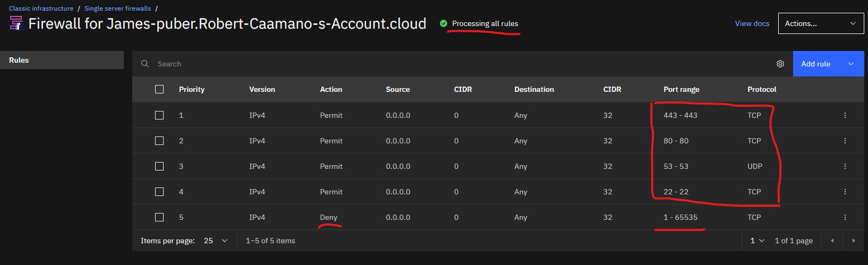This screenshot has width=868, height=265.
Task: Go to next page arrow
Action: (x=854, y=241)
